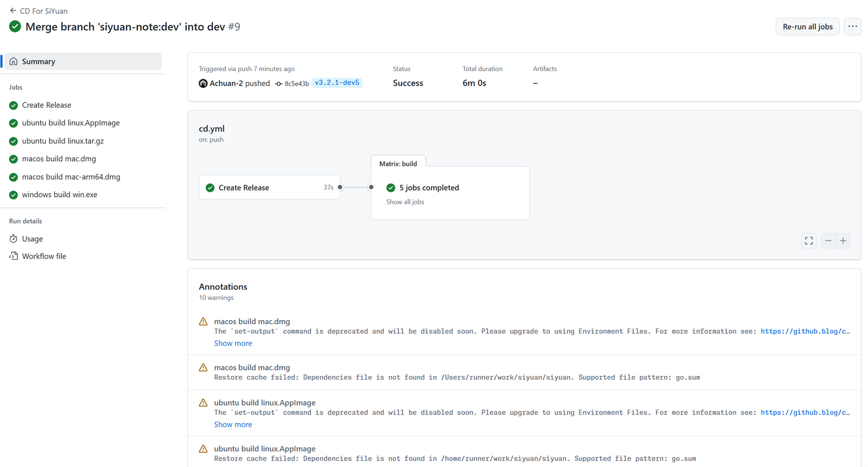Zoom in the workflow graph

[843, 240]
